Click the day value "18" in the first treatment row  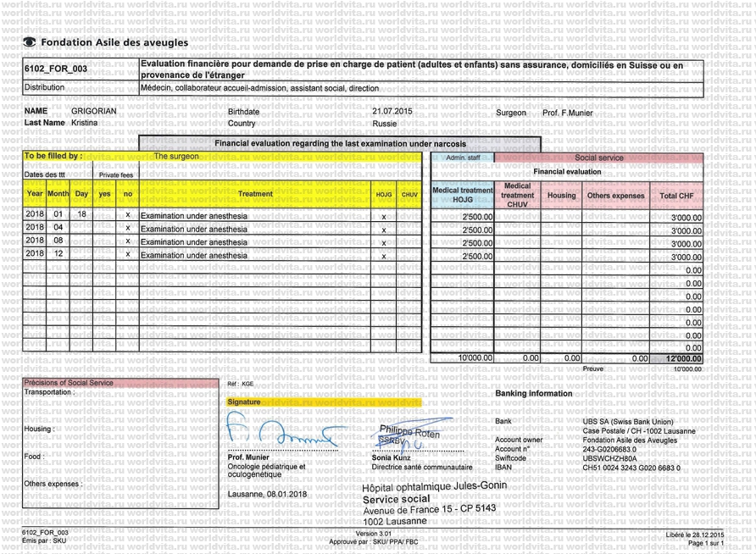pyautogui.click(x=82, y=214)
